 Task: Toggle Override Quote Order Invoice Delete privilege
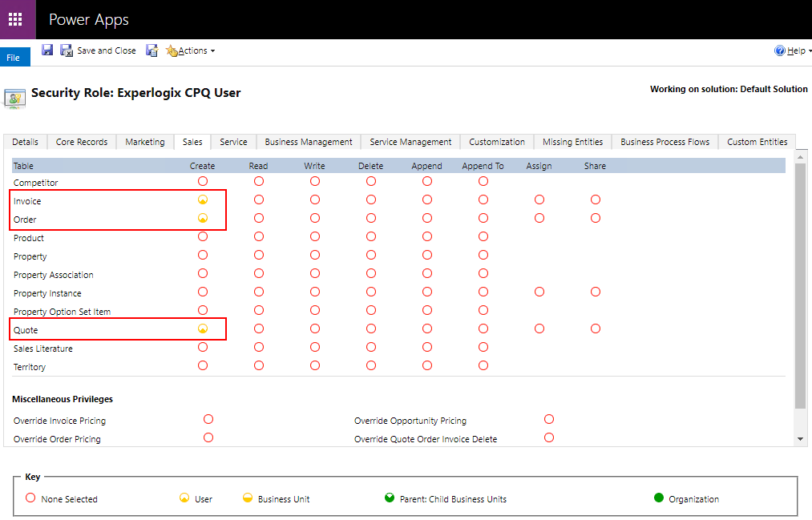(x=549, y=437)
